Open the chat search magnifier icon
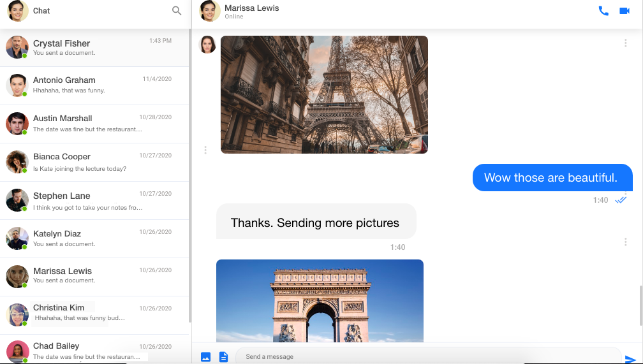 point(177,11)
